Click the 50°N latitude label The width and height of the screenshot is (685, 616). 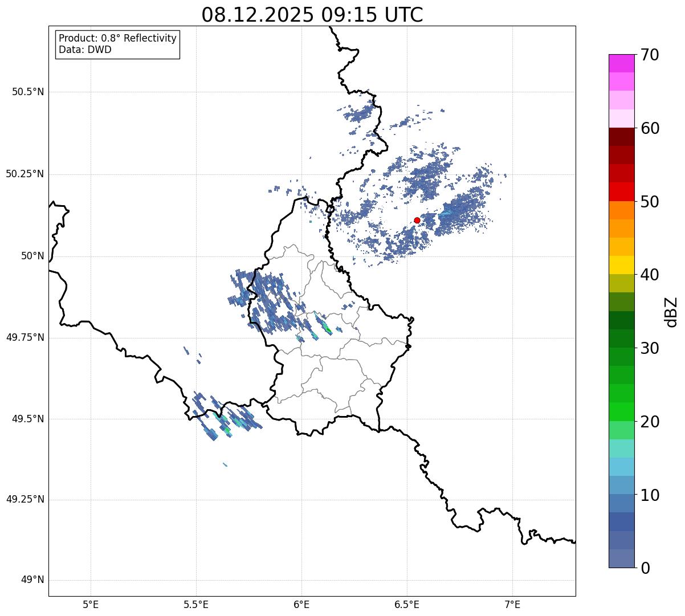point(32,256)
